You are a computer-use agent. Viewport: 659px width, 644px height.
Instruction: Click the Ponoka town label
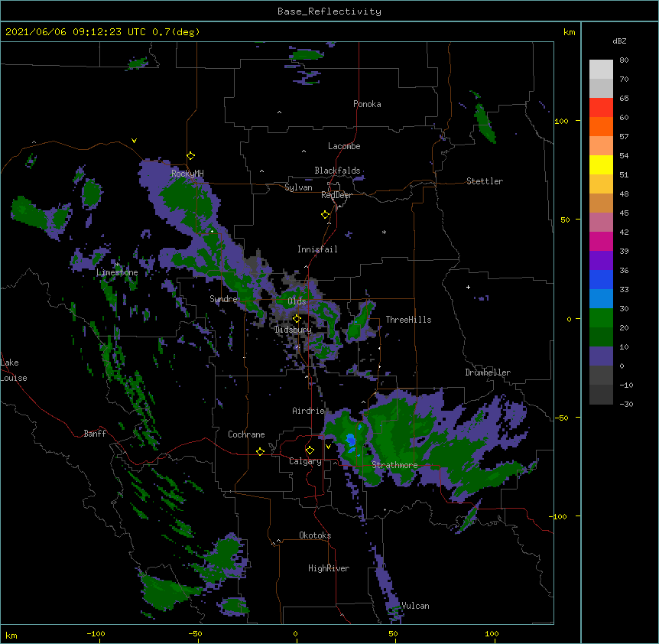367,104
